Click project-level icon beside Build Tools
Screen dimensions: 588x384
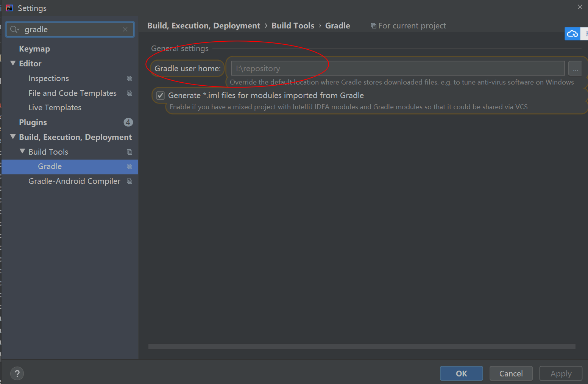tap(129, 152)
